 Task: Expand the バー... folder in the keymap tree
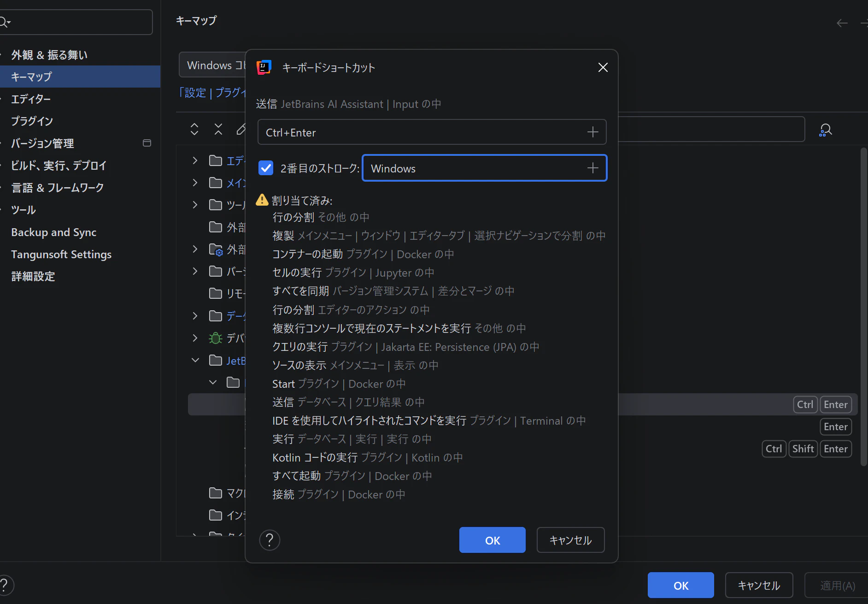195,271
